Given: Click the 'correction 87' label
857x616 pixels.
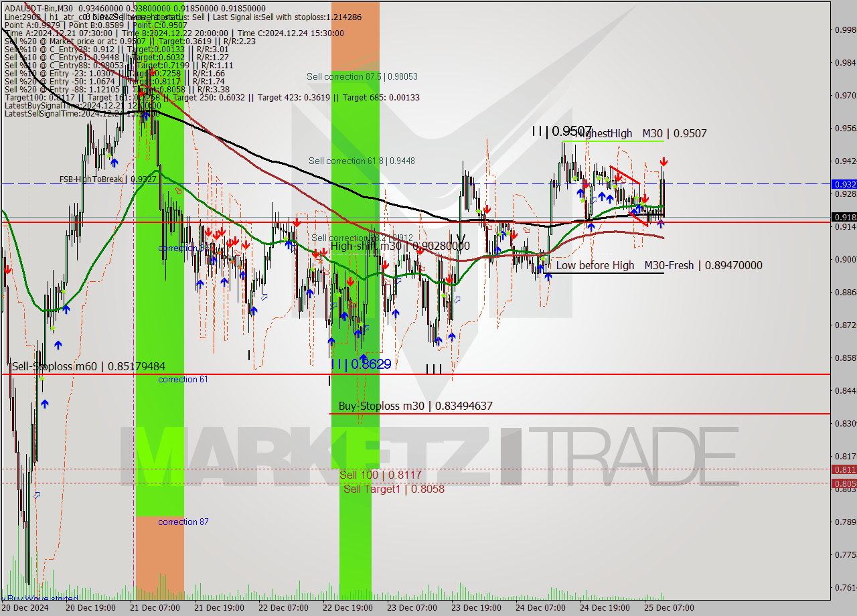Looking at the screenshot, I should pos(183,522).
